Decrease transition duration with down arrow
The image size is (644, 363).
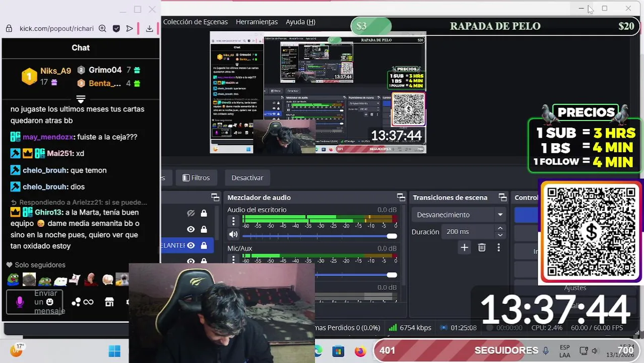pyautogui.click(x=500, y=235)
